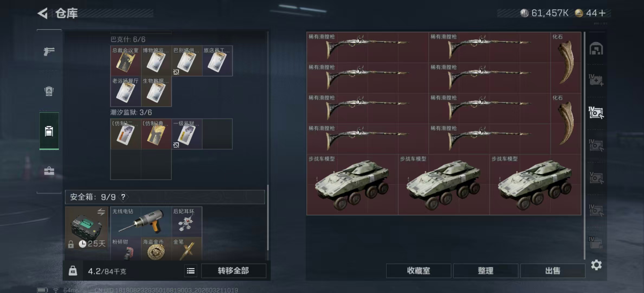Click the left inventory panel scrollbar

coord(268,217)
